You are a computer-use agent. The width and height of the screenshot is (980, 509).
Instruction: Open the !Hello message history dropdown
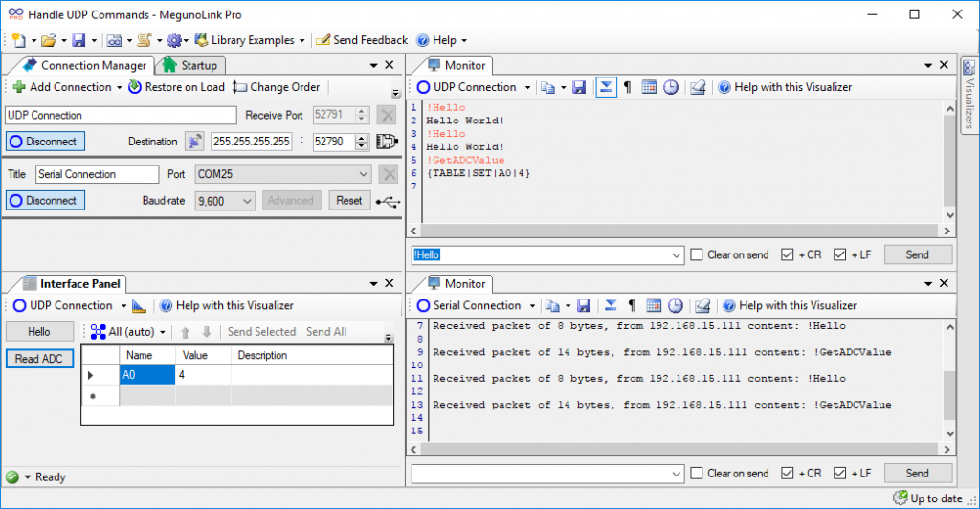point(676,254)
